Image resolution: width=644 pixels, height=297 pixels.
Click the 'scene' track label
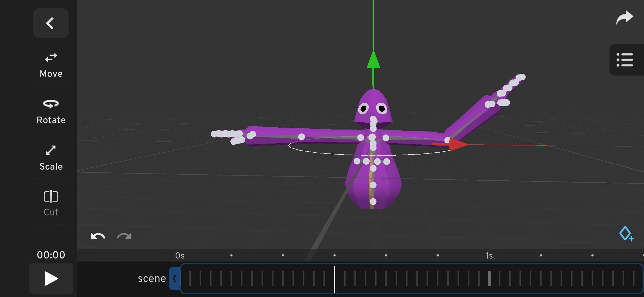click(x=152, y=279)
